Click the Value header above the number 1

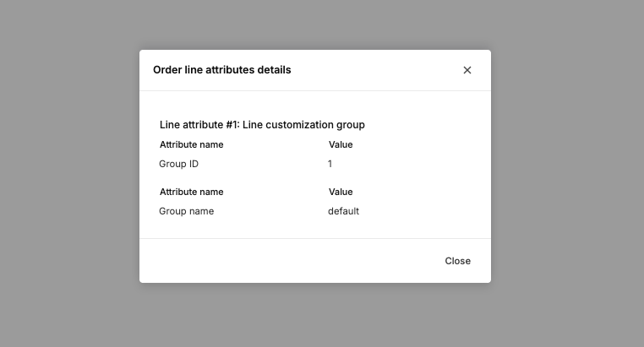click(341, 144)
